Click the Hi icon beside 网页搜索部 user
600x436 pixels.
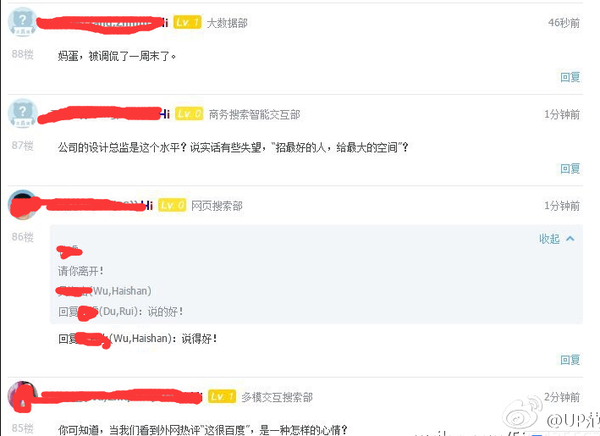(148, 206)
